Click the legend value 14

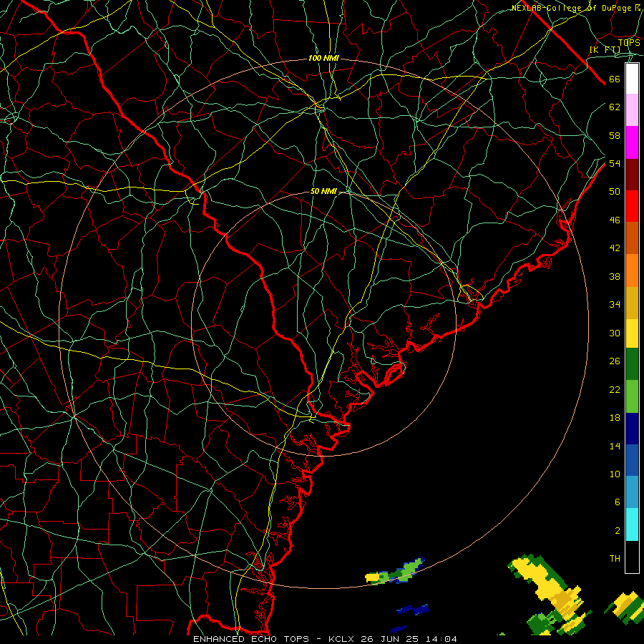pos(615,446)
